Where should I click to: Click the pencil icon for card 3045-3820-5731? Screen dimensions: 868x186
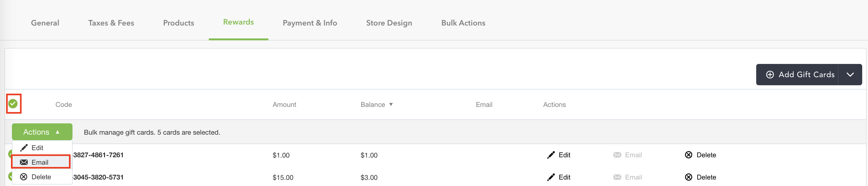pyautogui.click(x=551, y=177)
